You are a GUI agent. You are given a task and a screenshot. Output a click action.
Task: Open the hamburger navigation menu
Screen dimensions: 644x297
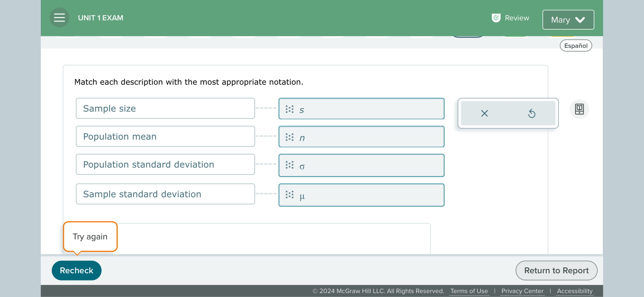(x=59, y=18)
